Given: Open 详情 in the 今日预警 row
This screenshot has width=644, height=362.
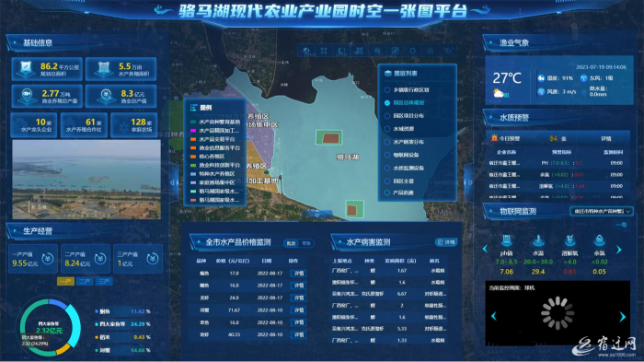Looking at the screenshot, I should tap(606, 139).
